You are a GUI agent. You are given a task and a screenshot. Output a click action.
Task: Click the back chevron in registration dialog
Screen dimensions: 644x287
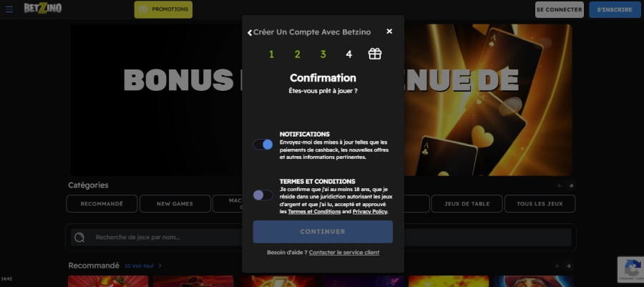[250, 32]
